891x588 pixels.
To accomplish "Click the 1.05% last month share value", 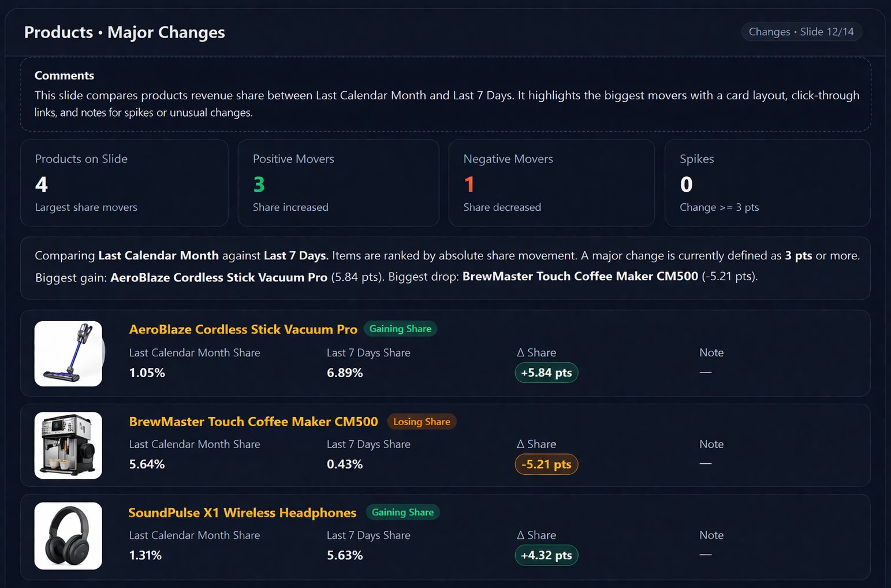I will click(147, 373).
